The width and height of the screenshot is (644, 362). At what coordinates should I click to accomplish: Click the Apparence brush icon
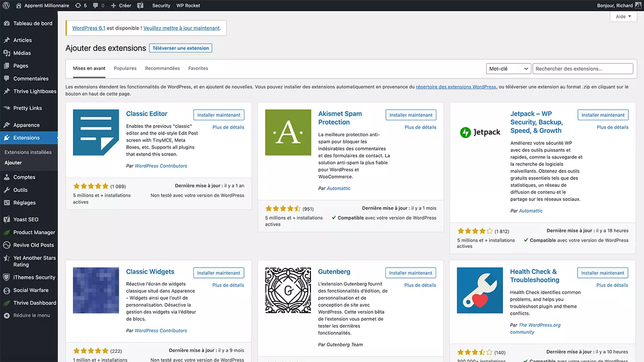coord(7,125)
